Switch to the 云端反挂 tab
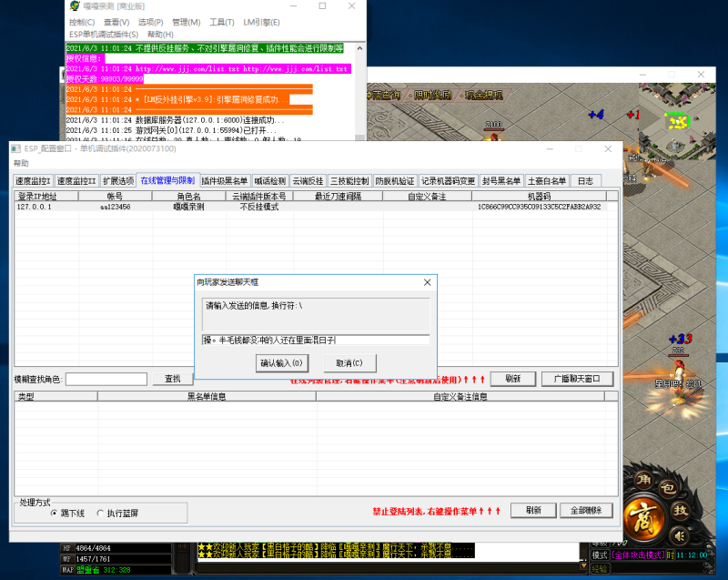The image size is (728, 580). (x=308, y=180)
